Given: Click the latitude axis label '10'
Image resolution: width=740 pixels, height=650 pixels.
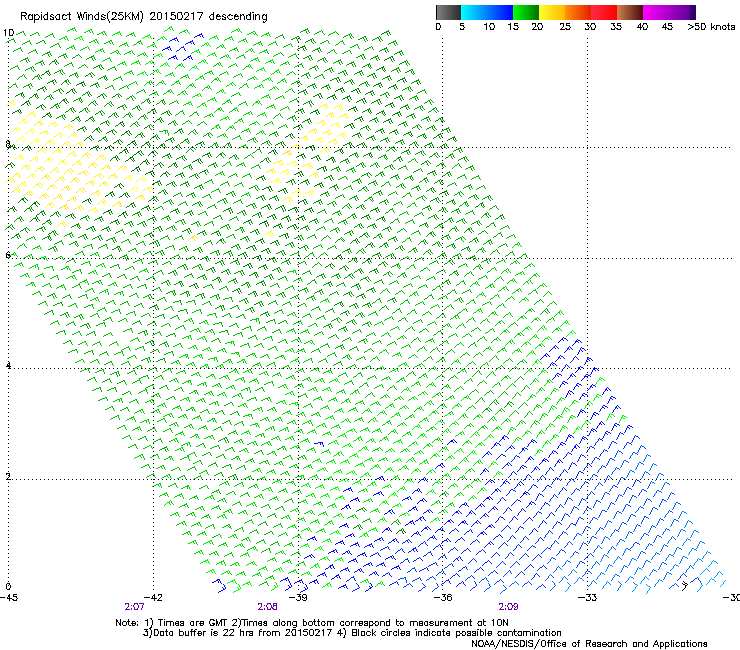Looking at the screenshot, I should click(x=8, y=33).
